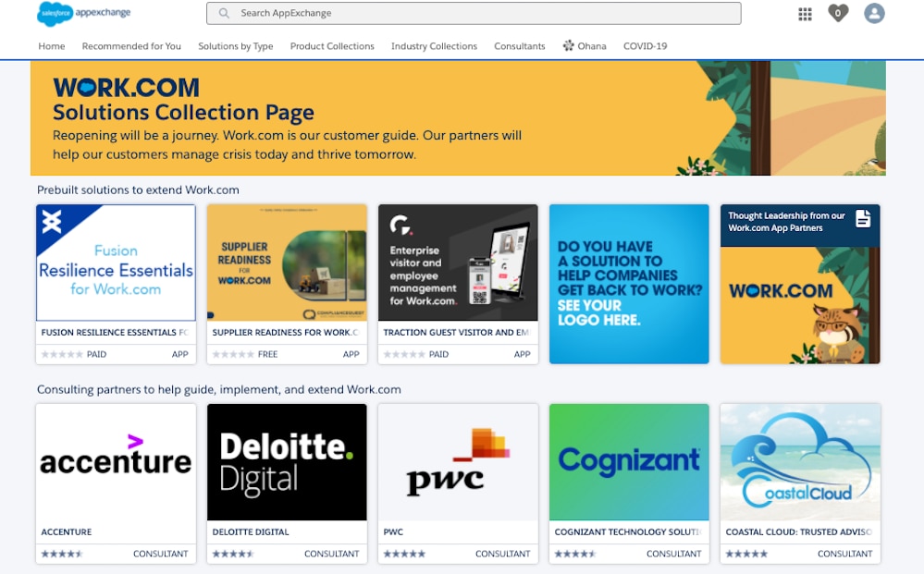Screen dimensions: 924x574
Task: Open the Consultants menu item
Action: pyautogui.click(x=519, y=46)
